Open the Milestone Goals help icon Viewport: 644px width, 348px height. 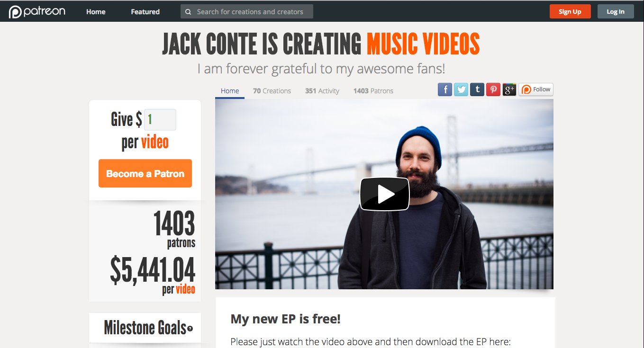tap(190, 328)
